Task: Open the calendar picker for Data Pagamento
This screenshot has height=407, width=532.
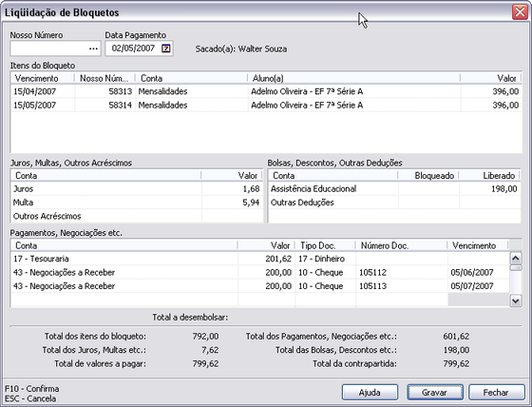Action: [165, 48]
